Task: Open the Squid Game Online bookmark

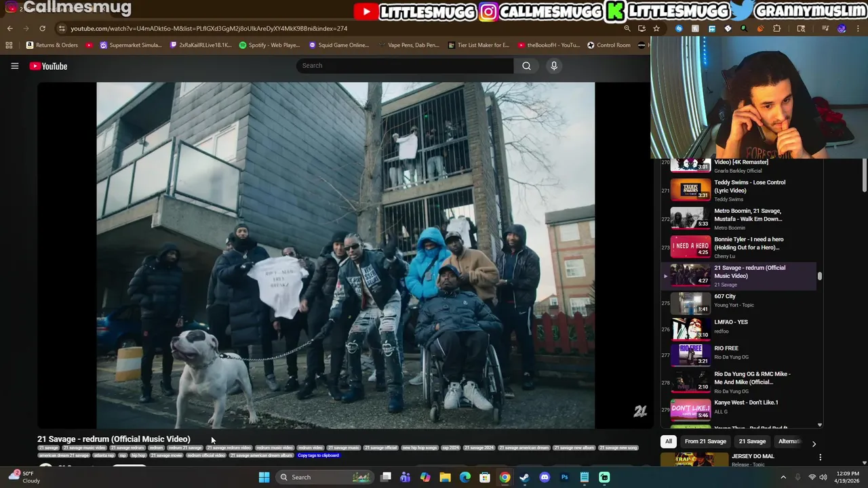Action: point(339,45)
